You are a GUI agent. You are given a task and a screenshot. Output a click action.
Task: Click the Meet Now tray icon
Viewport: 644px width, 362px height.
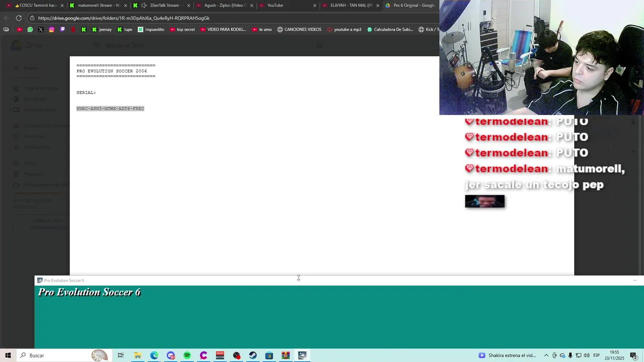point(554,355)
